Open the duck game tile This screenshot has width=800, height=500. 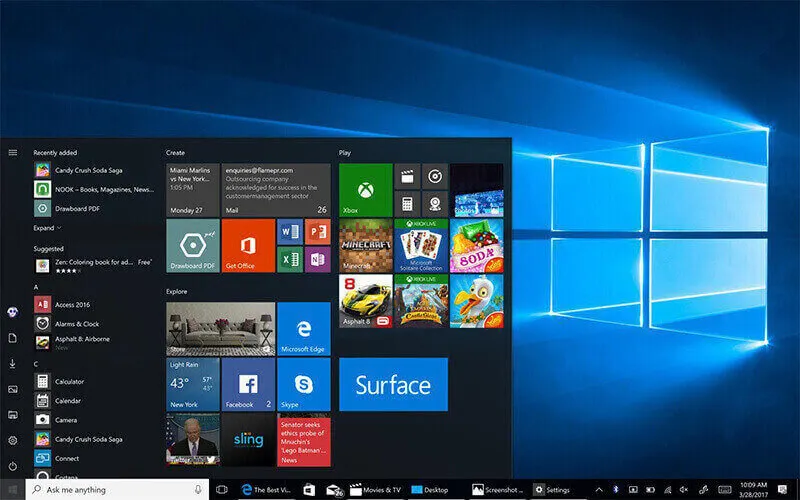(x=477, y=301)
